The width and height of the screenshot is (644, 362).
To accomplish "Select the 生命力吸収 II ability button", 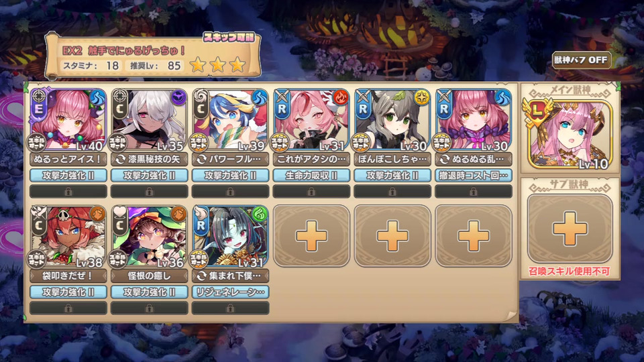I will tap(311, 176).
